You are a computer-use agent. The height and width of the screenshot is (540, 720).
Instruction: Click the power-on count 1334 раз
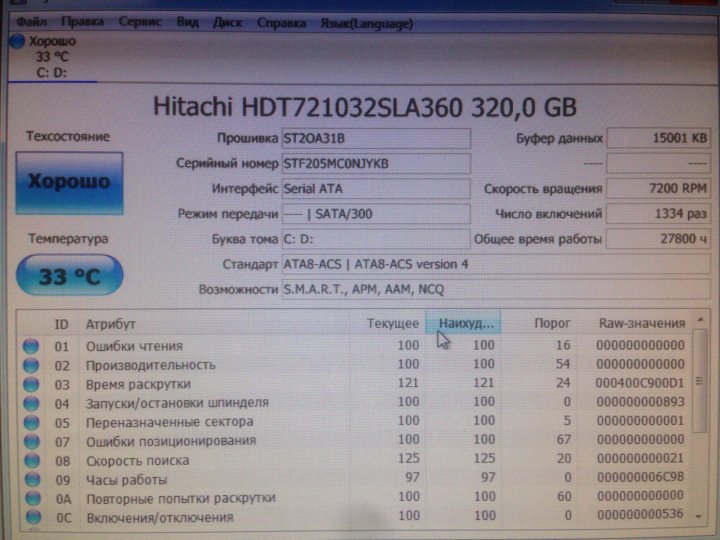point(658,214)
